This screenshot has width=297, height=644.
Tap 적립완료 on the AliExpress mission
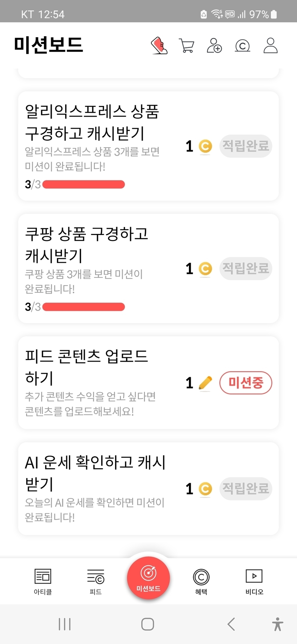pos(245,146)
